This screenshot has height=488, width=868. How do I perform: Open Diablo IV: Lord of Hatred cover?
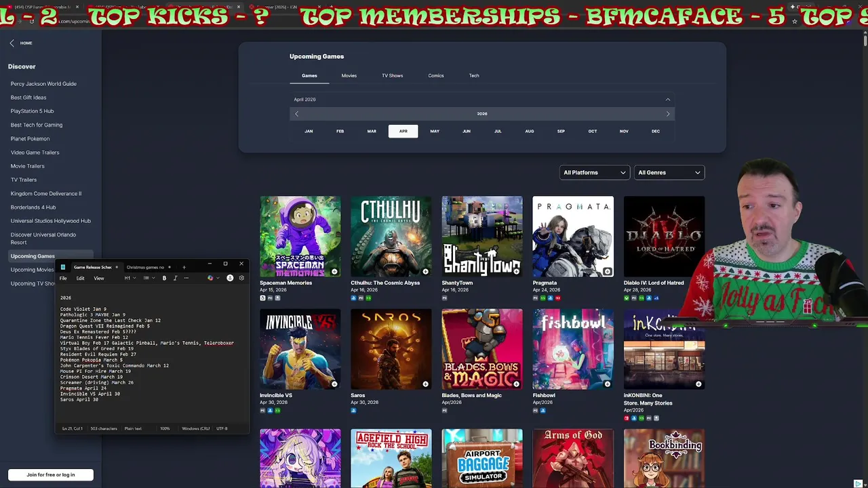point(664,237)
